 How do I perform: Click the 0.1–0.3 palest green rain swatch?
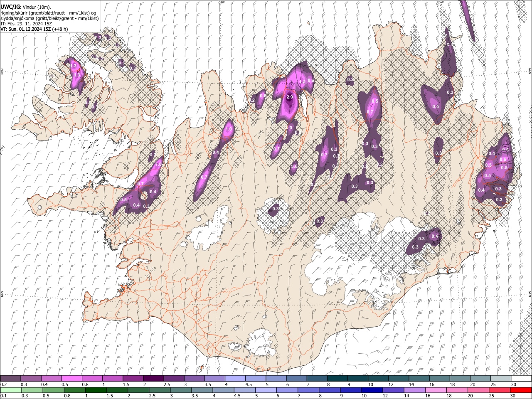[x=11, y=390]
